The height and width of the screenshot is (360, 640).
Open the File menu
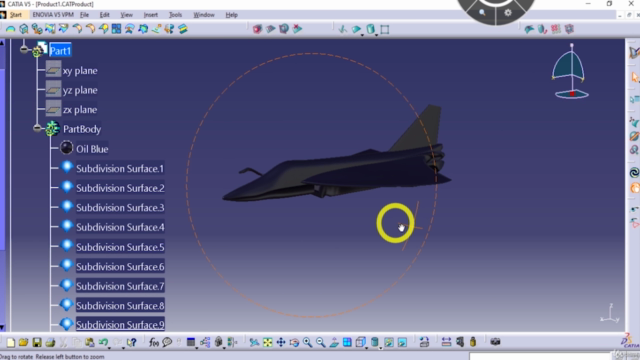click(84, 15)
